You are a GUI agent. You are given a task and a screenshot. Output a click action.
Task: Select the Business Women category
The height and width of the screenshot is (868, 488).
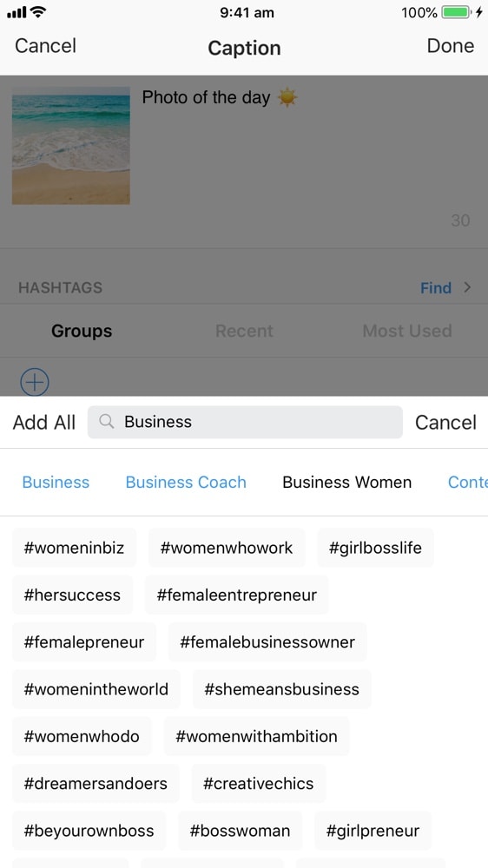346,482
